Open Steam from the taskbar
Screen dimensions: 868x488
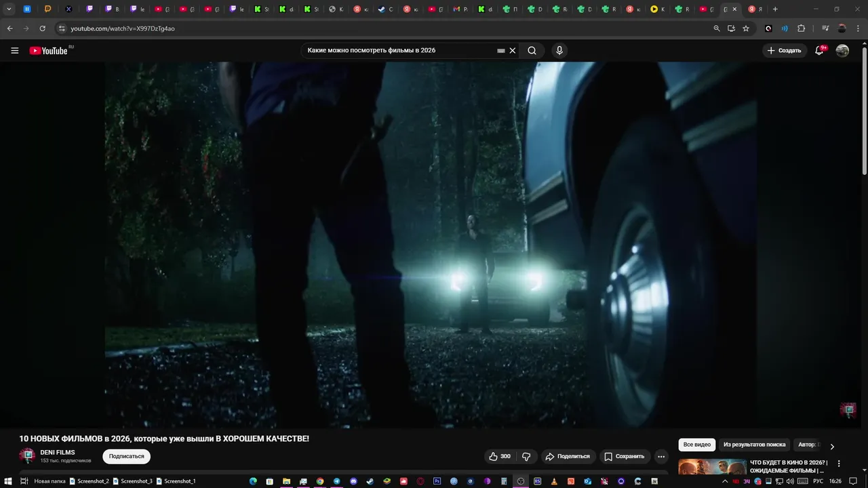tap(370, 481)
